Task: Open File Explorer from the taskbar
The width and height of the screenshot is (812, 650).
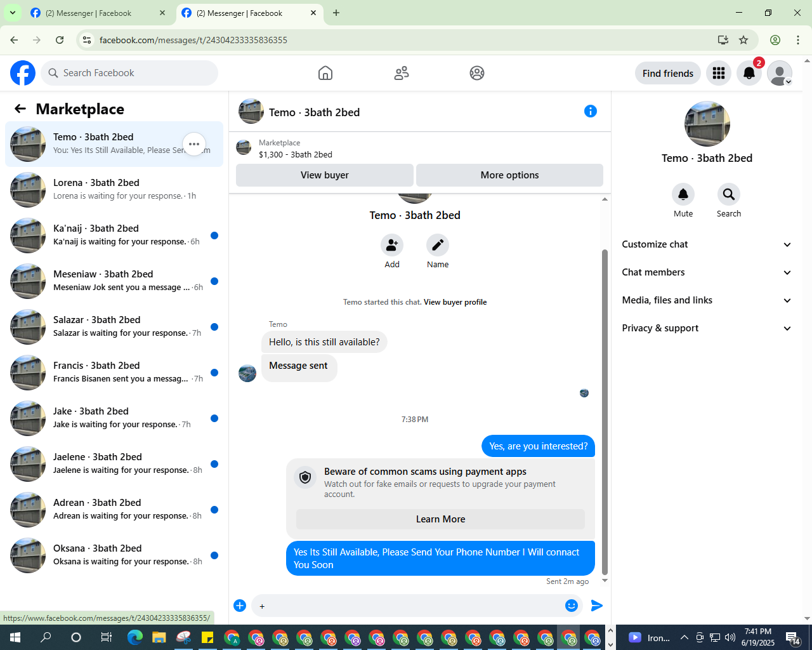Action: point(159,637)
